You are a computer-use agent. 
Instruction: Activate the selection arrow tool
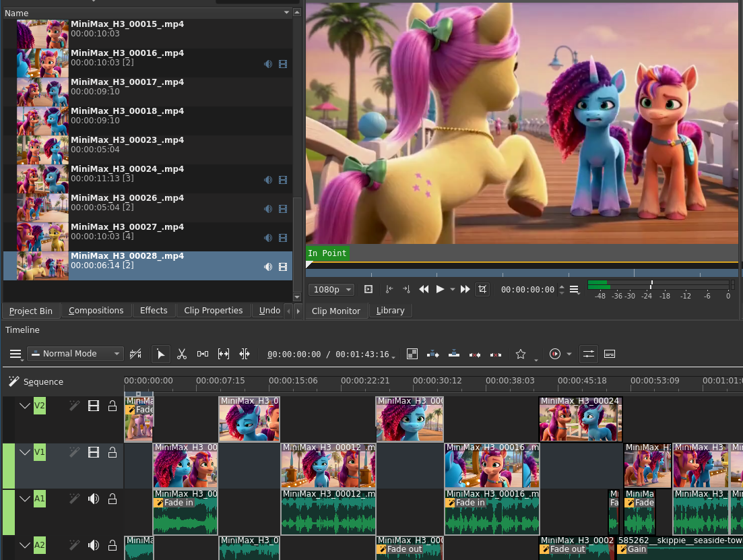[x=160, y=354]
